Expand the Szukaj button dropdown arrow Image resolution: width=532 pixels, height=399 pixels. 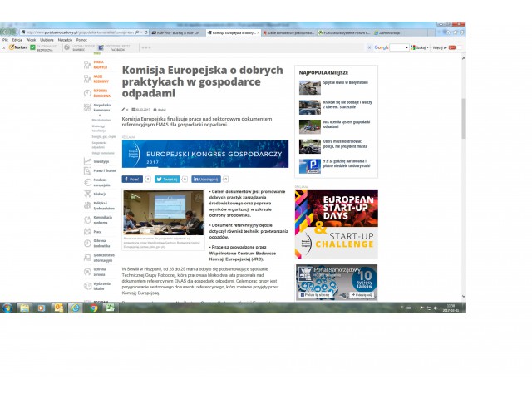click(x=429, y=47)
